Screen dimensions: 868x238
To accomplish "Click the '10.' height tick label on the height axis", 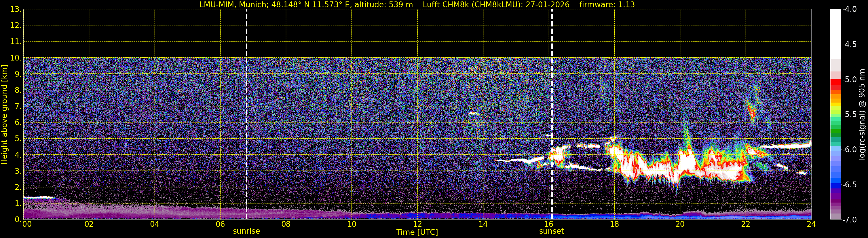I will click(16, 58).
